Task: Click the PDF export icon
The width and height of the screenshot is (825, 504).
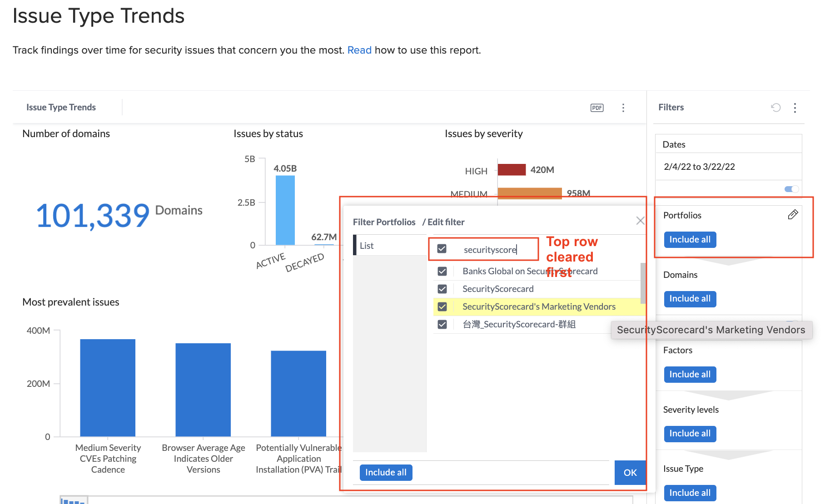Action: coord(596,108)
